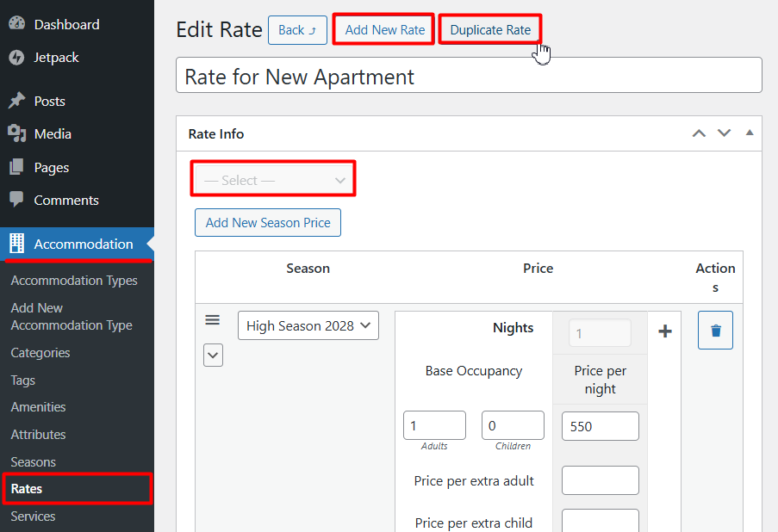Click the Children occupancy field
The image size is (778, 532).
513,425
